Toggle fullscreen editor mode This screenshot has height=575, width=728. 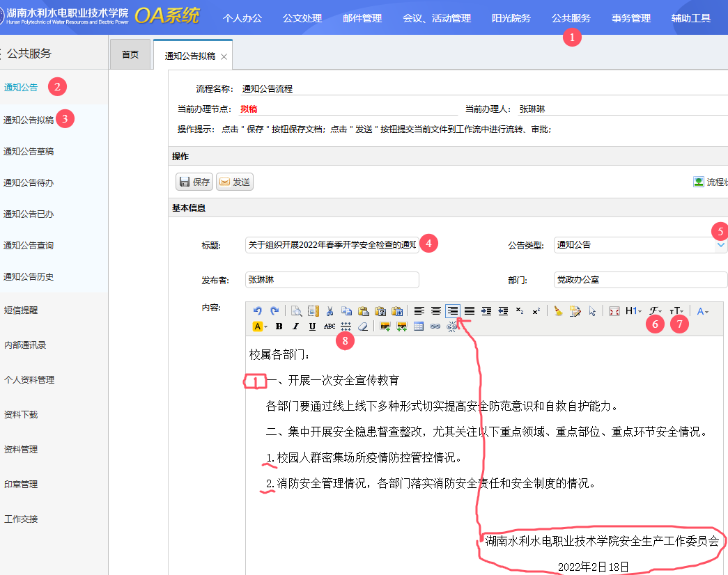614,311
